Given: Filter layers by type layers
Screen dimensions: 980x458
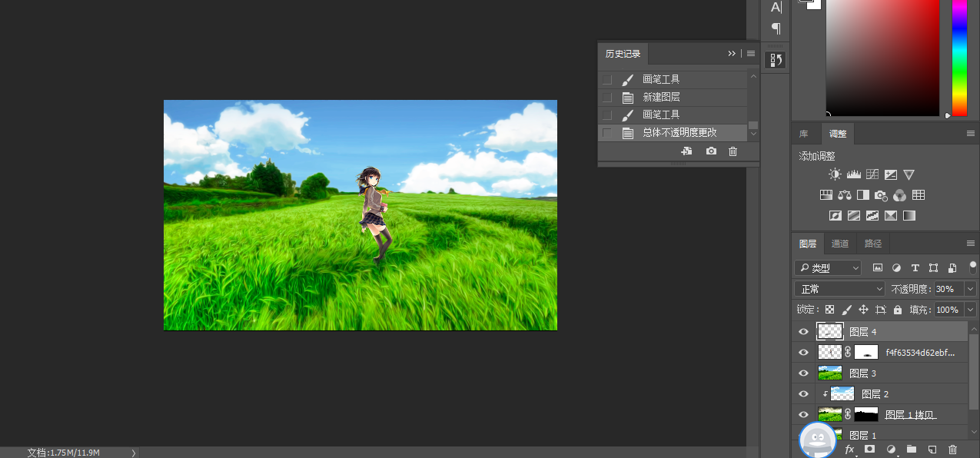Looking at the screenshot, I should pyautogui.click(x=915, y=268).
